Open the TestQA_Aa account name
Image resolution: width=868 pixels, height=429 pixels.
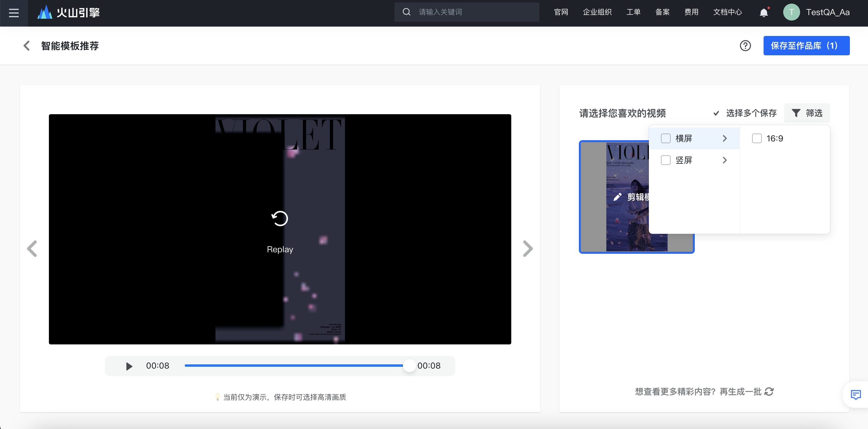click(828, 12)
